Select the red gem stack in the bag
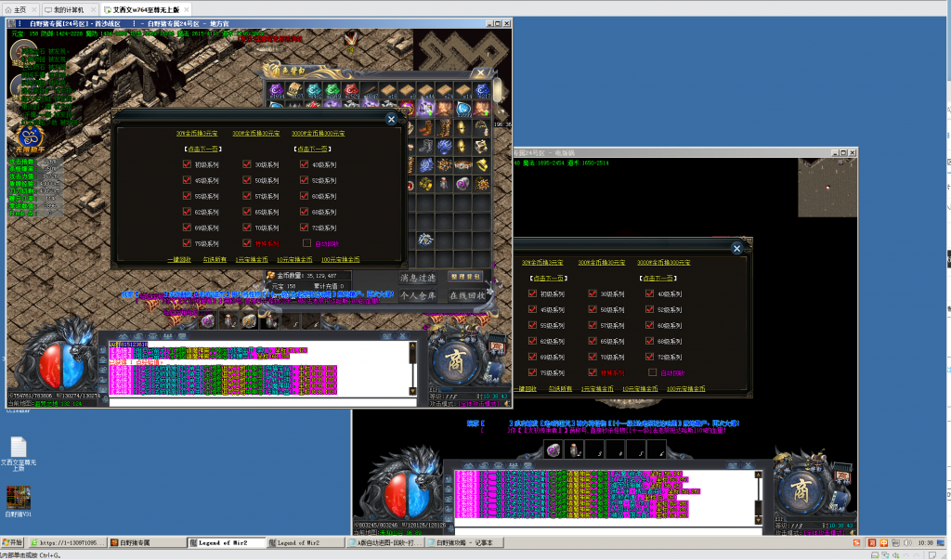The width and height of the screenshot is (951, 560). pyautogui.click(x=351, y=91)
